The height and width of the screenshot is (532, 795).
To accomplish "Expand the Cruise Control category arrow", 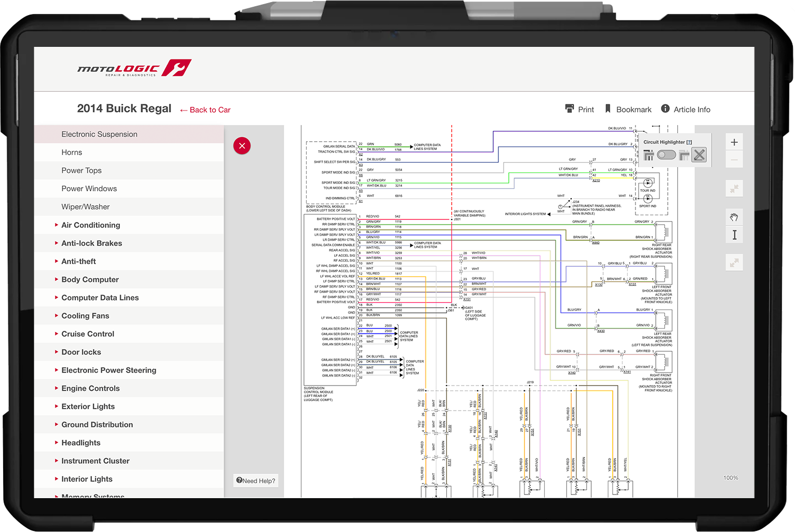I will pos(56,334).
